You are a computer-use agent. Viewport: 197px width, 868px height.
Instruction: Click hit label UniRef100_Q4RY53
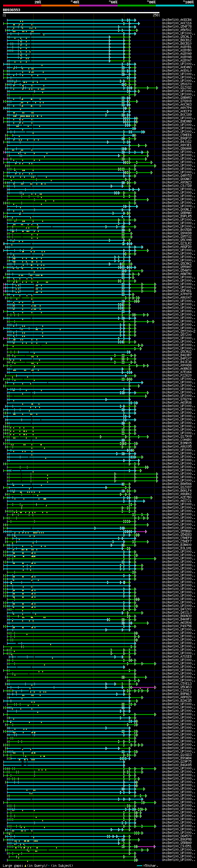177,176
